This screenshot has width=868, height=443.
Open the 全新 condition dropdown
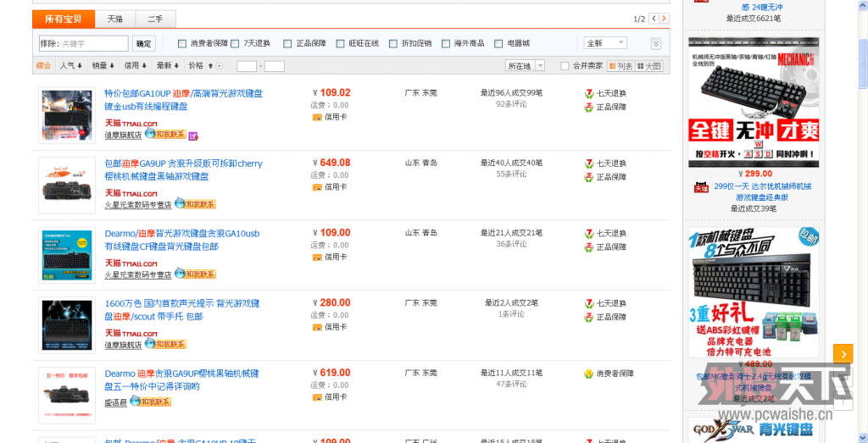[605, 43]
